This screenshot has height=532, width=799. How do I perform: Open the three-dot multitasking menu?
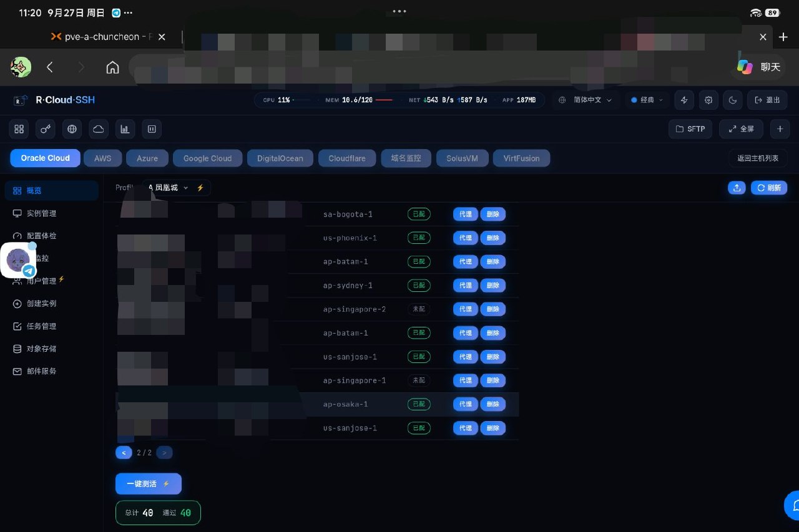pyautogui.click(x=399, y=11)
